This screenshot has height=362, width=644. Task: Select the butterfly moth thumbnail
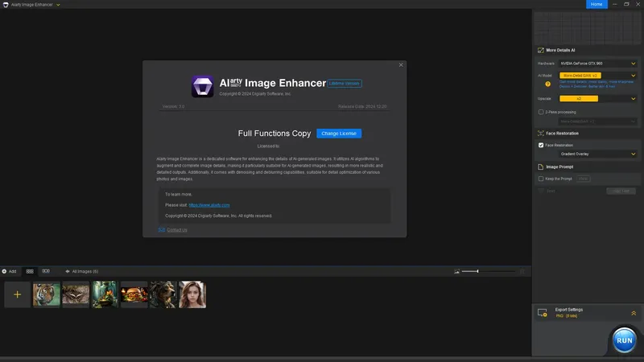pos(76,294)
